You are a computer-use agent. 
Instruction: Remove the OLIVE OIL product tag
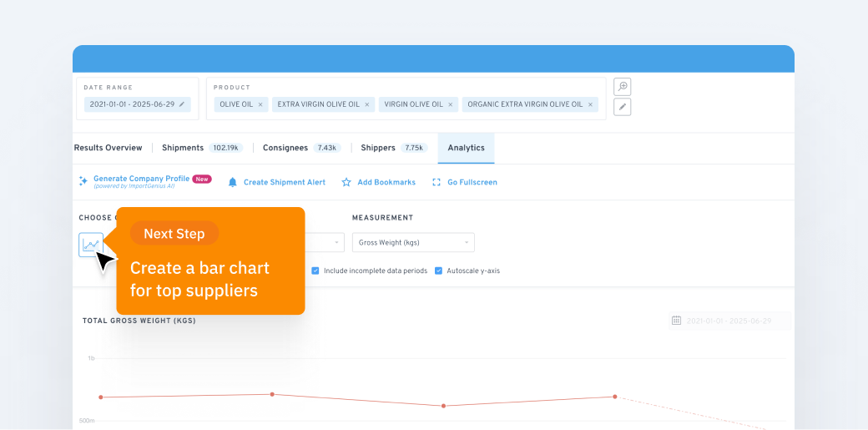click(x=260, y=104)
